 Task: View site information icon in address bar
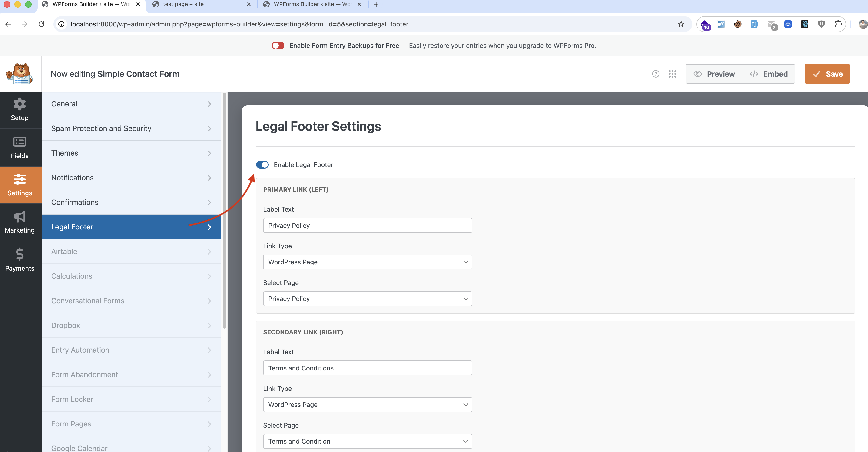pos(61,24)
